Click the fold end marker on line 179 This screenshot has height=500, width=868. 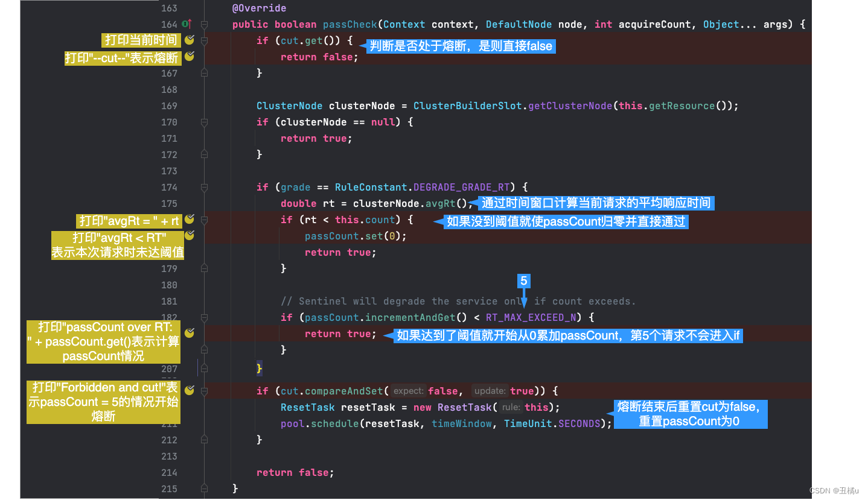click(x=204, y=268)
